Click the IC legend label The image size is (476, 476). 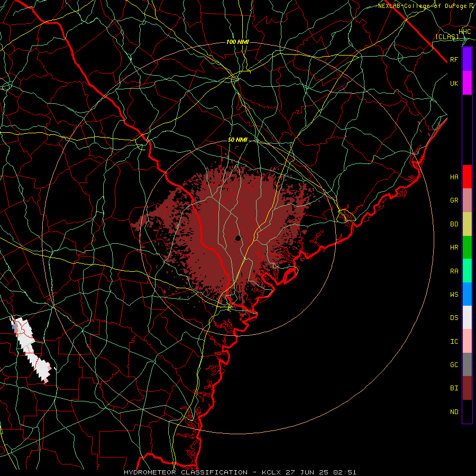tap(454, 342)
